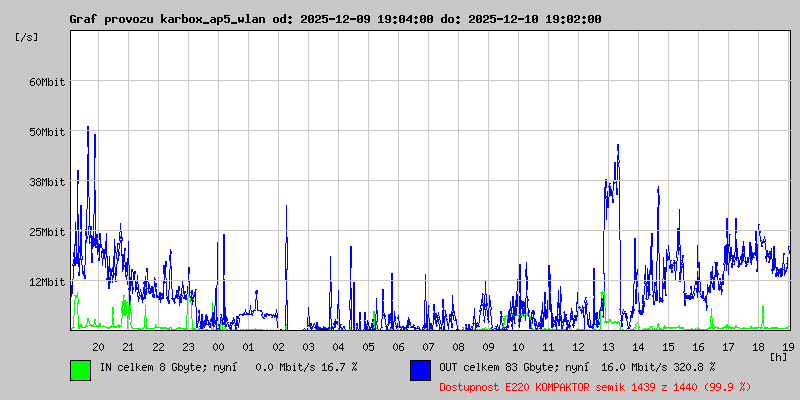
Task: Click the 60Mbit y-axis label
Action: [x=47, y=82]
